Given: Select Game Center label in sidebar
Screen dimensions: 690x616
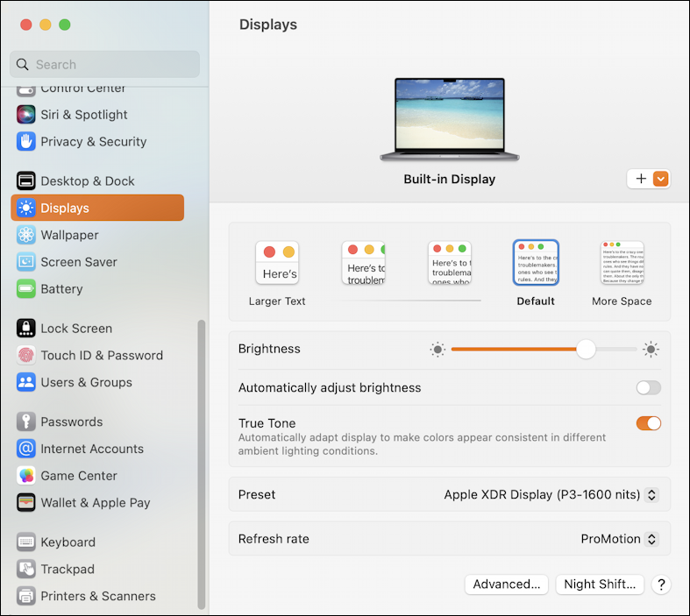Looking at the screenshot, I should (79, 476).
